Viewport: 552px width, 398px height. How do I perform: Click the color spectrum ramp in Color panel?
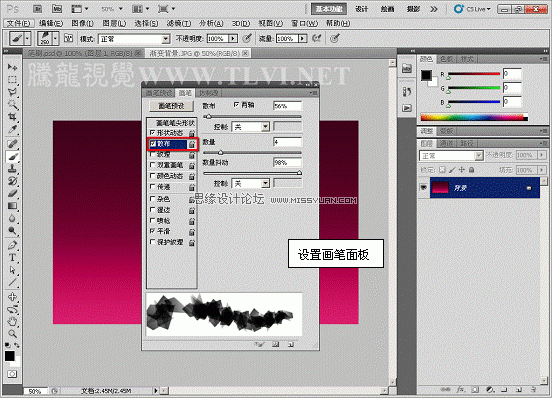click(474, 118)
